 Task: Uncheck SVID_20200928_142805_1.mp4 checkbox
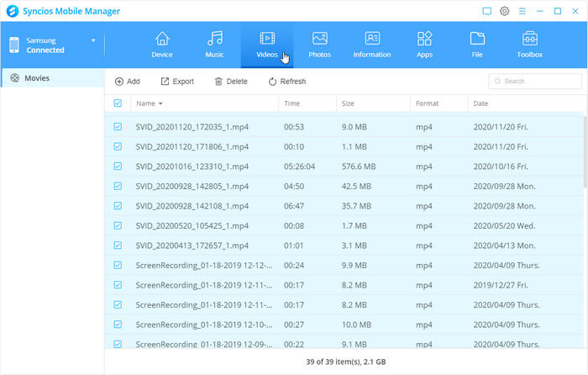118,186
